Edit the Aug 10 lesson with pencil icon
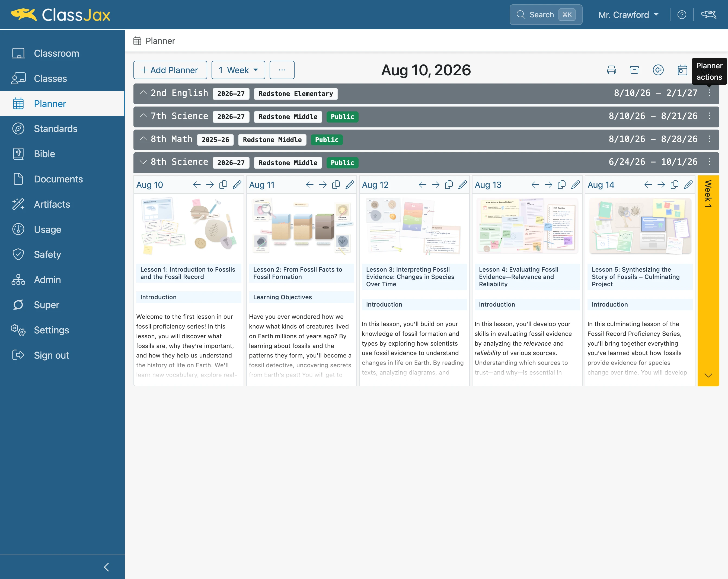The image size is (728, 579). point(237,185)
